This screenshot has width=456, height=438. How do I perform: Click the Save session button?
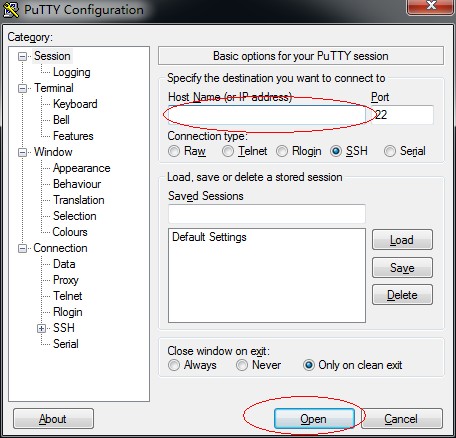(x=402, y=268)
